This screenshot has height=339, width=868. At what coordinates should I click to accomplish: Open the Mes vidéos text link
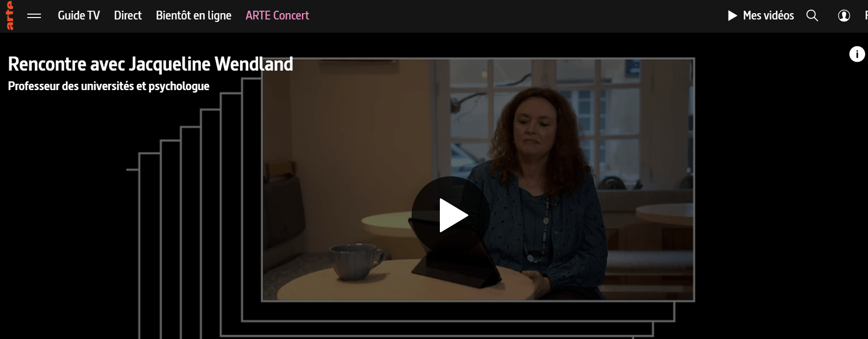click(768, 16)
